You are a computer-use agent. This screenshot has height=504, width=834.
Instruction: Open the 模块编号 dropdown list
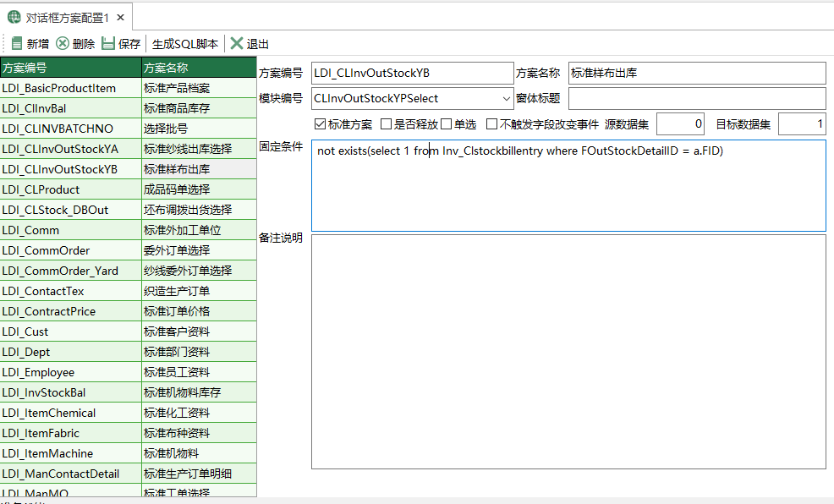coord(506,98)
